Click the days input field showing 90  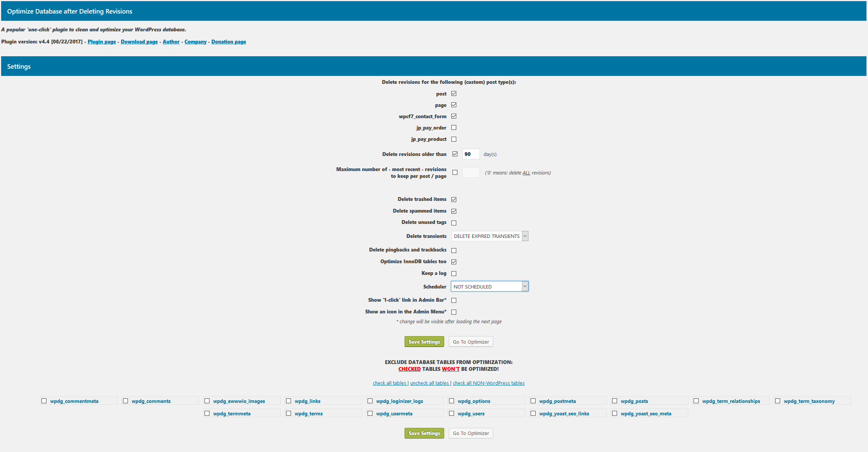pos(471,154)
